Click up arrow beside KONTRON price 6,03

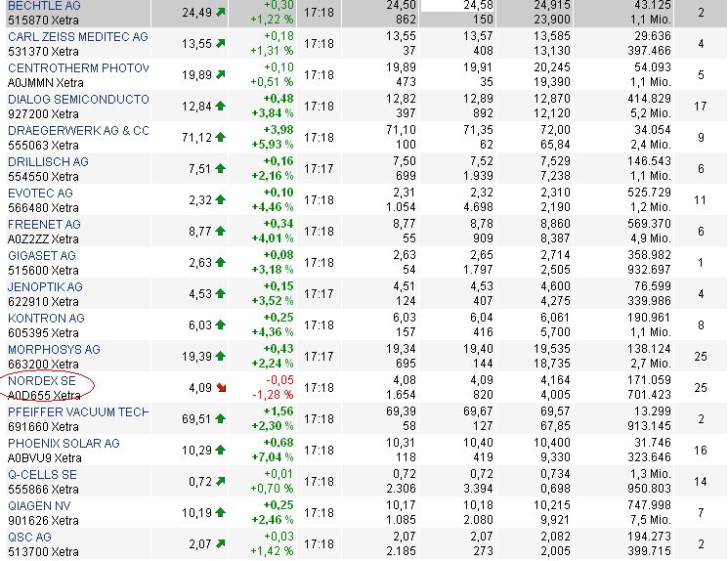(x=221, y=324)
